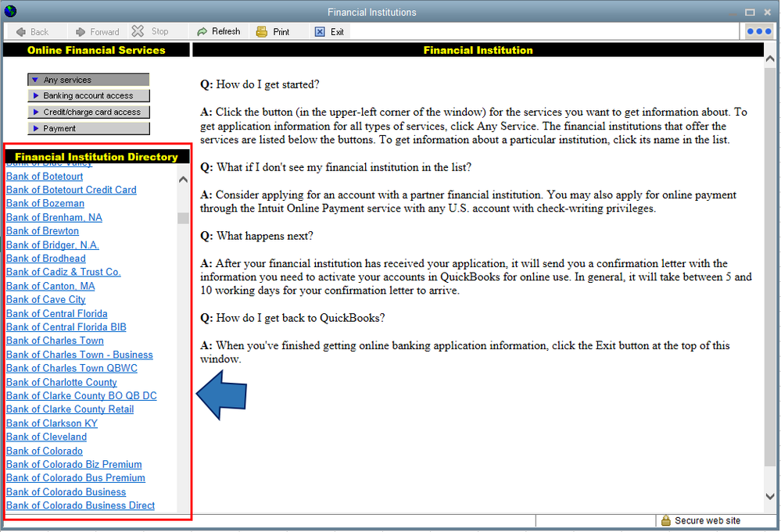The width and height of the screenshot is (781, 532).
Task: Click main pane scroll-down arrow
Action: [769, 496]
